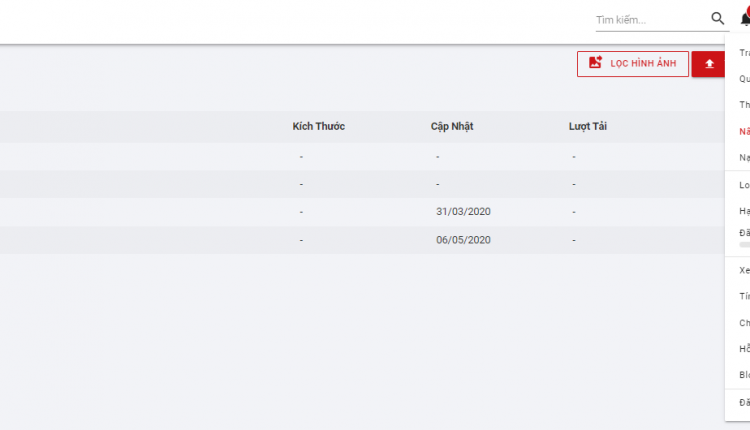This screenshot has height=430, width=750.
Task: Click the magnifier search icon
Action: [717, 19]
